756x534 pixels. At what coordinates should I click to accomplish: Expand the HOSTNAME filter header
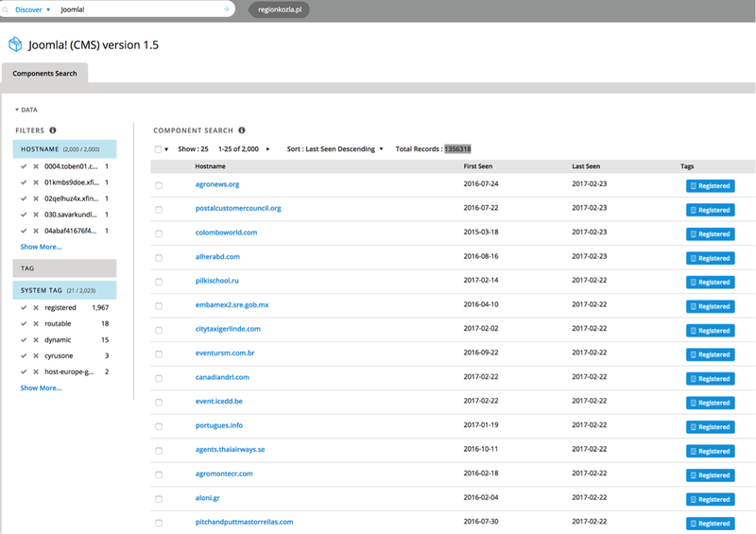click(x=64, y=149)
